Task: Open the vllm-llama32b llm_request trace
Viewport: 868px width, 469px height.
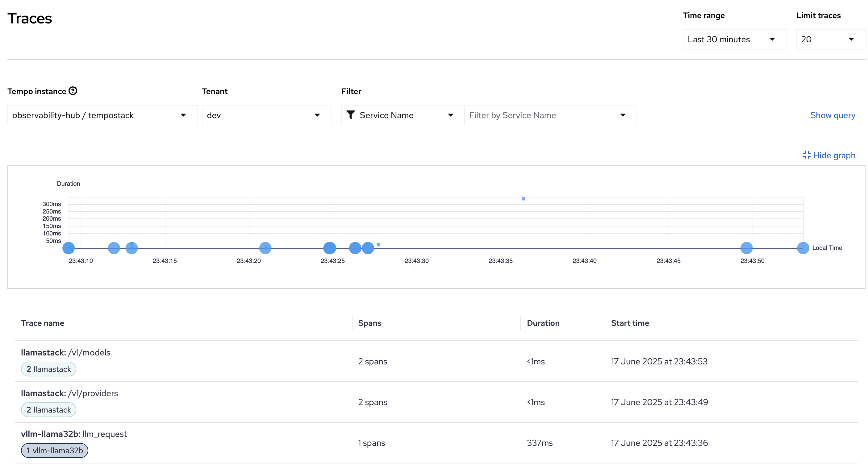Action: [x=74, y=434]
